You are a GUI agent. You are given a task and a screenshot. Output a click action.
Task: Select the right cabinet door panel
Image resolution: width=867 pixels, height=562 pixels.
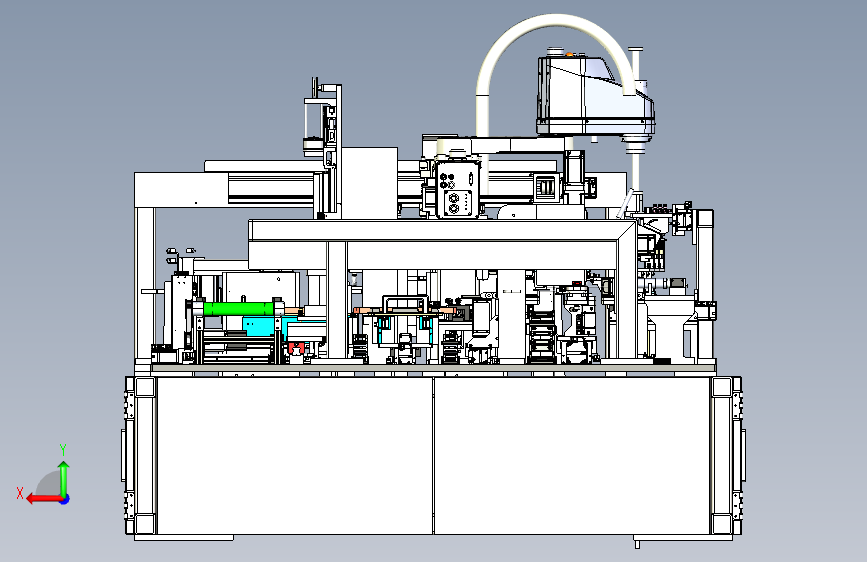click(572, 456)
